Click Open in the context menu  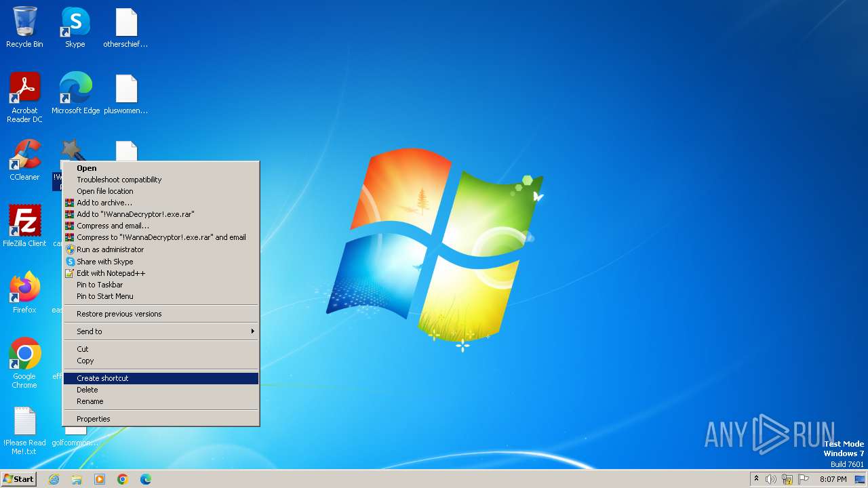tap(161, 168)
